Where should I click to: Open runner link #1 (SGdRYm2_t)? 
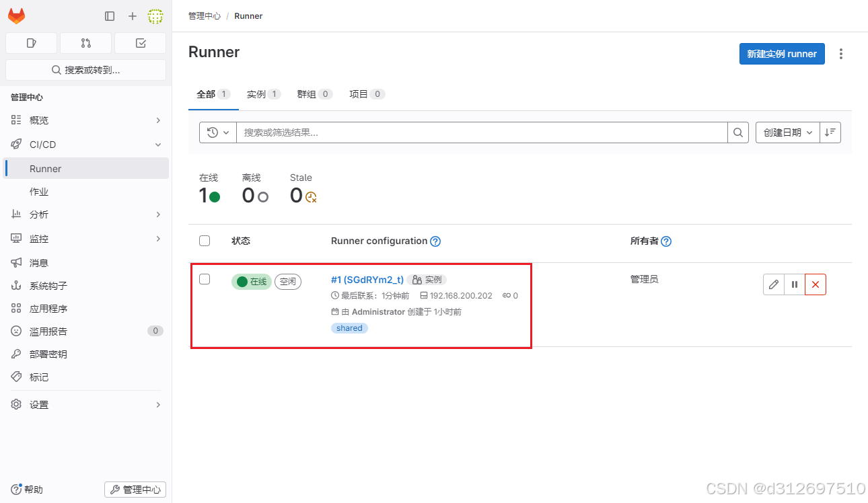(x=367, y=280)
